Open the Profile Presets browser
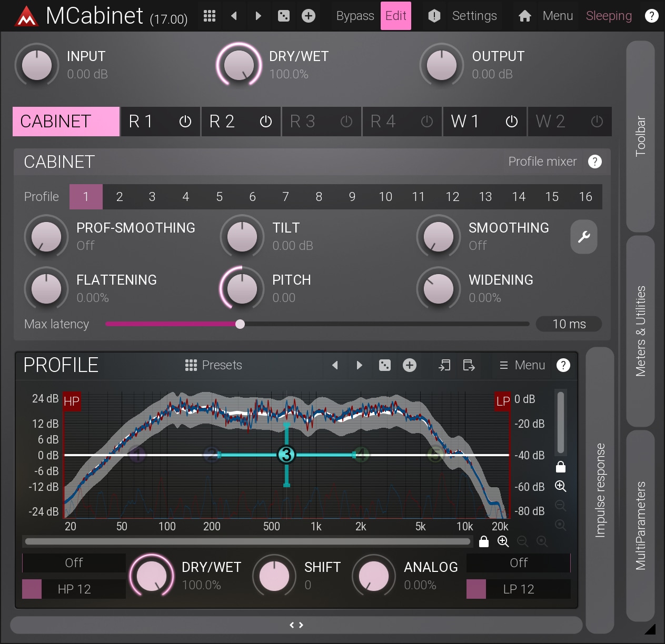 214,365
